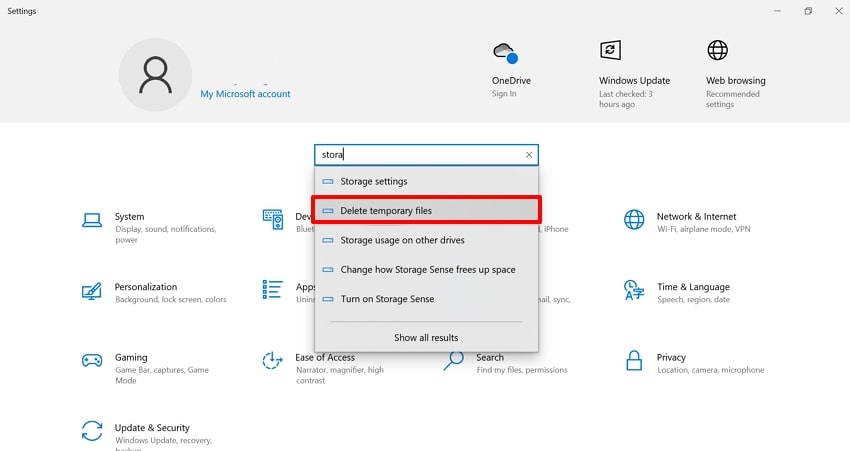
Task: Click the Network & Internet globe icon
Action: coord(634,220)
